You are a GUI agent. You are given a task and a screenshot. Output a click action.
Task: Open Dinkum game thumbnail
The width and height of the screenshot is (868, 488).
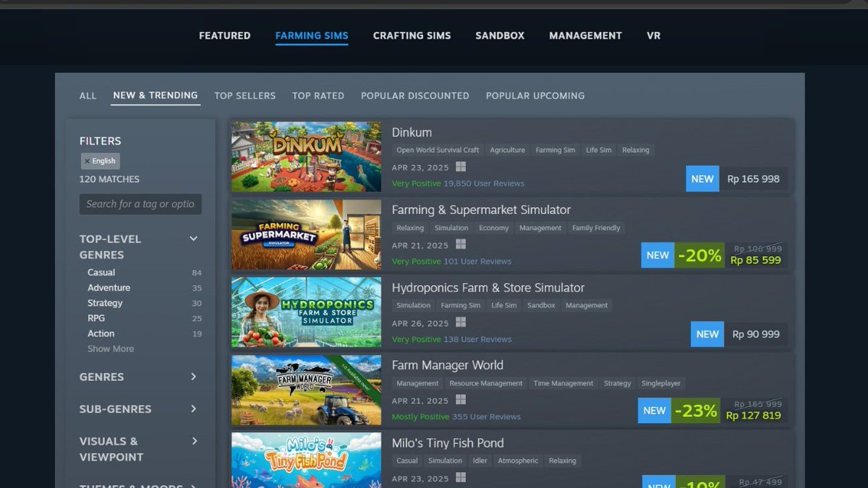coord(306,156)
